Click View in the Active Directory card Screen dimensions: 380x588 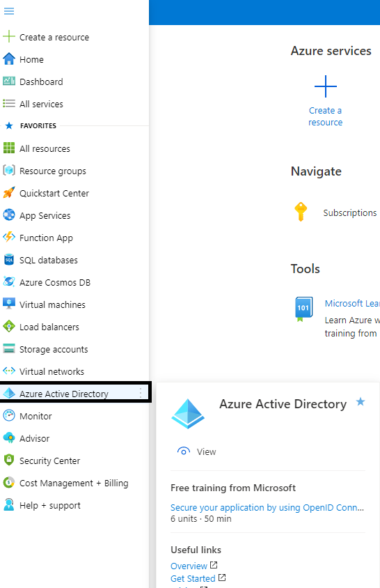(197, 451)
